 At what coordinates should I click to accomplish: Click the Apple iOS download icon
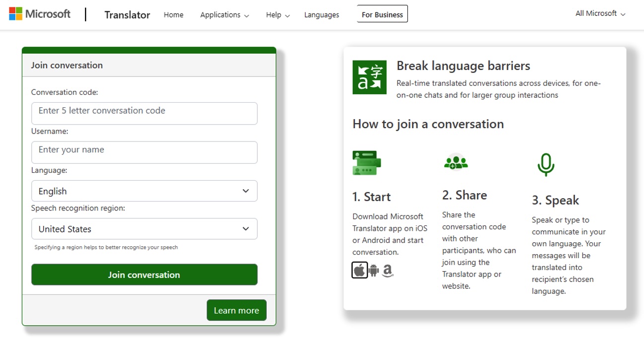pos(359,270)
